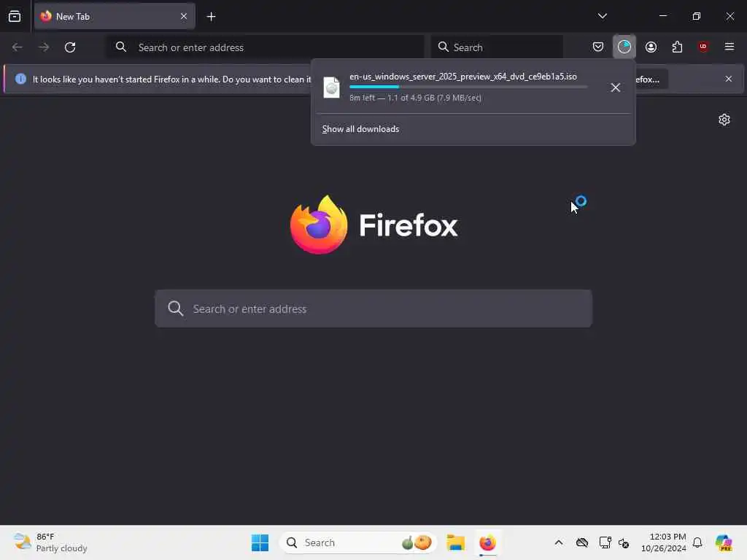Click the ISO file icon in downloads
747x560 pixels.
pos(331,87)
